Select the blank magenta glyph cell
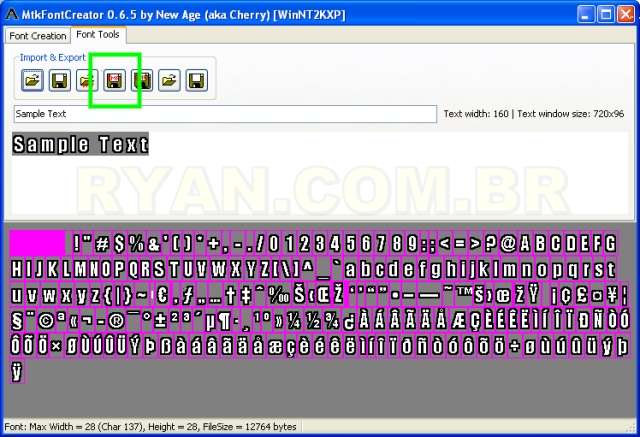Image resolution: width=640 pixels, height=437 pixels. pyautogui.click(x=37, y=243)
